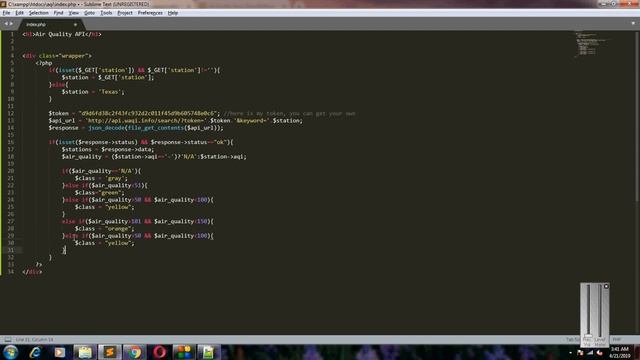Go to next tab with right arrow
The image size is (640, 360).
pyautogui.click(x=11, y=24)
